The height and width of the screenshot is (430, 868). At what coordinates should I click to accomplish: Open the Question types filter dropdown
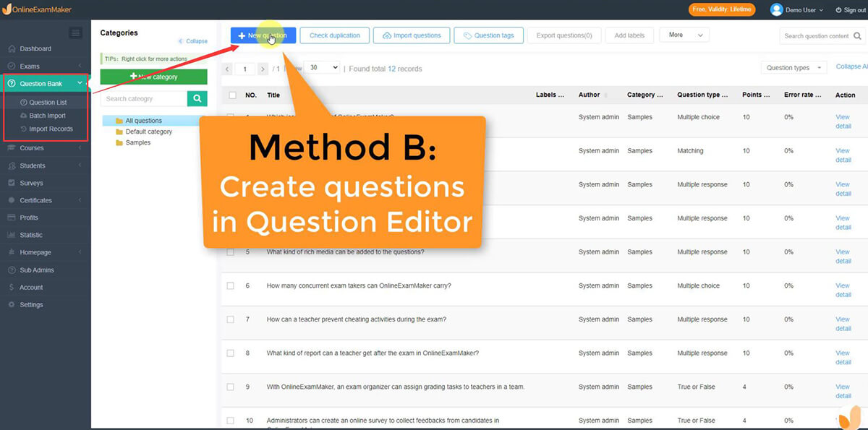(x=793, y=67)
